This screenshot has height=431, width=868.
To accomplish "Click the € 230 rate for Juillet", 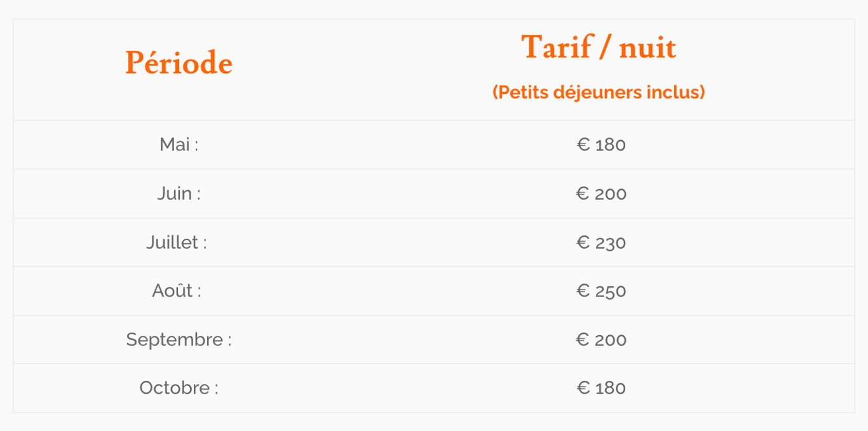I will pyautogui.click(x=601, y=242).
